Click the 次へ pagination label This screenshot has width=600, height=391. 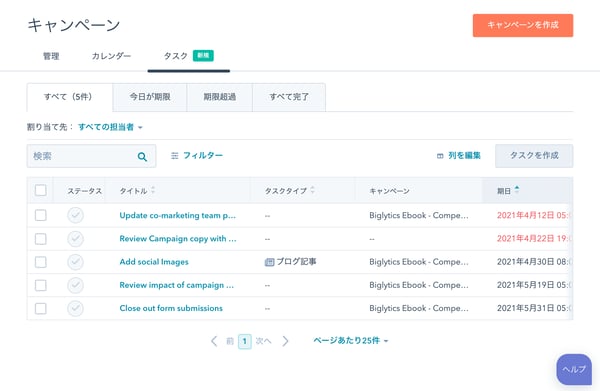(263, 341)
